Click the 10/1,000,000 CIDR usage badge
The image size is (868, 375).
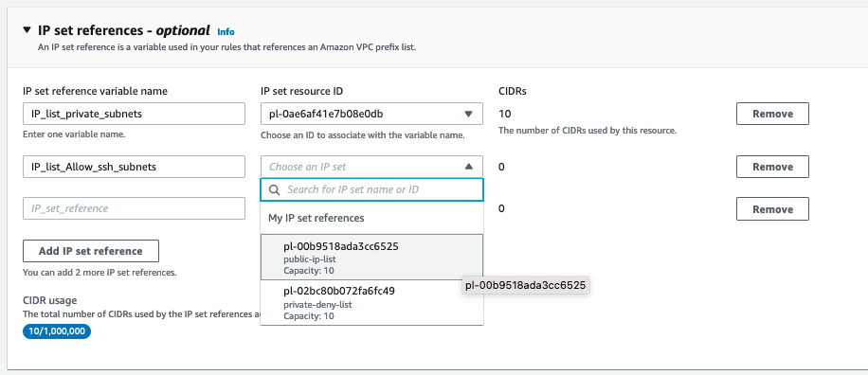point(57,331)
